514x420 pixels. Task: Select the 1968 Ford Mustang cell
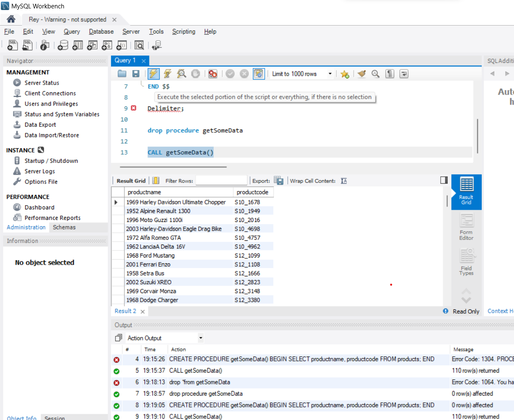[x=179, y=255]
